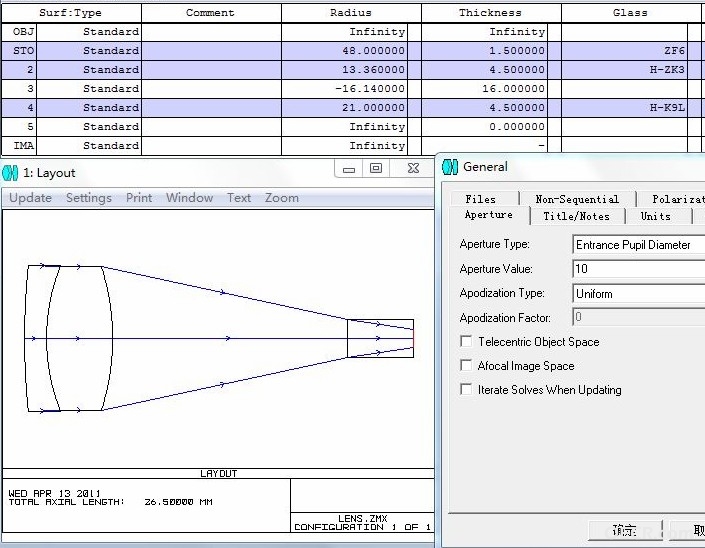Screen dimensions: 705x548
Task: Select the IMA surface row label
Action: pyautogui.click(x=18, y=146)
